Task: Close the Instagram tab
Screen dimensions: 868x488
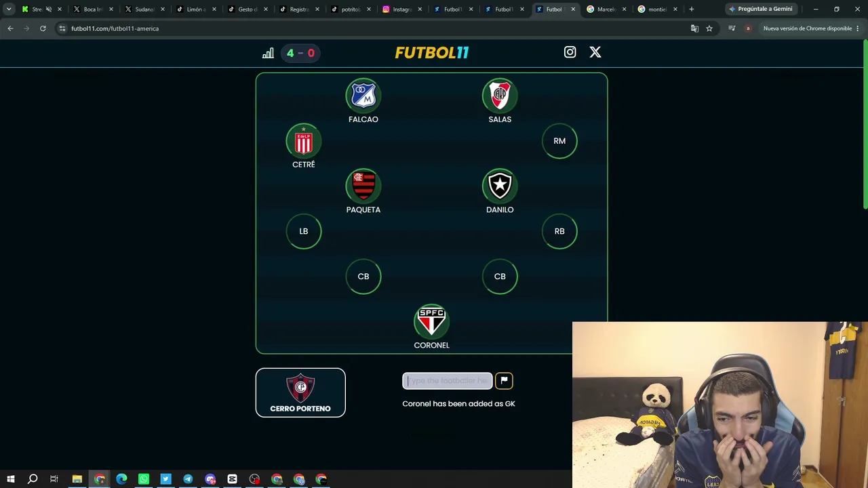Action: (x=420, y=9)
